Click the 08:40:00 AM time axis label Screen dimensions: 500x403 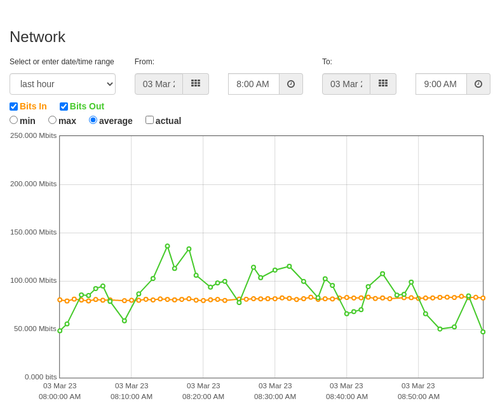pos(347,397)
